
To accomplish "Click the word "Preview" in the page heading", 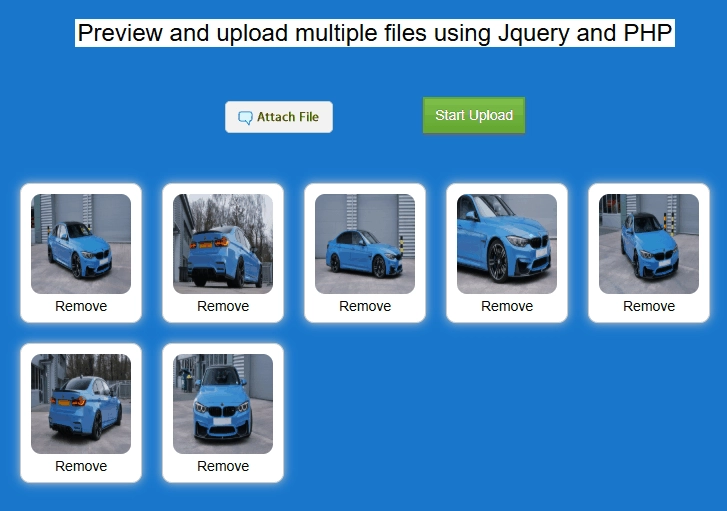I will (x=120, y=33).
